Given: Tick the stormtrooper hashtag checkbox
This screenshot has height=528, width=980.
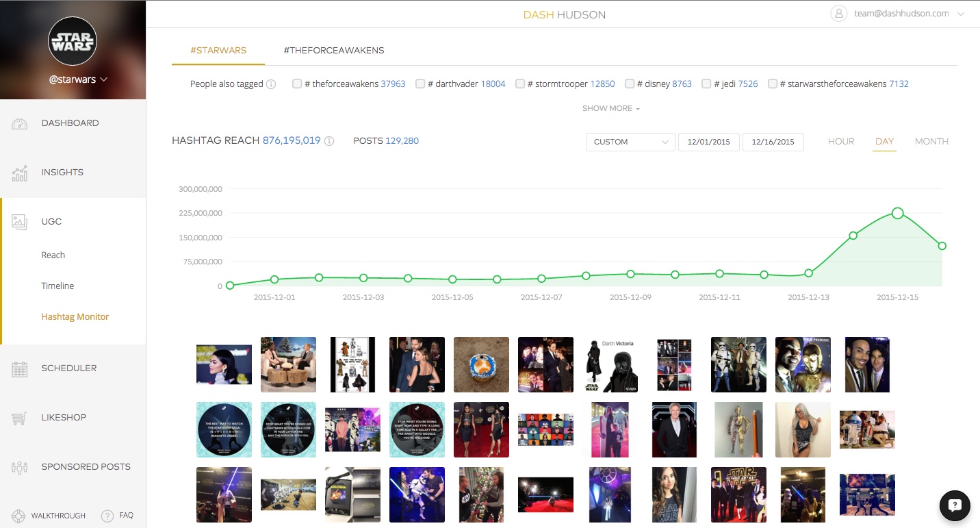Looking at the screenshot, I should pyautogui.click(x=520, y=84).
